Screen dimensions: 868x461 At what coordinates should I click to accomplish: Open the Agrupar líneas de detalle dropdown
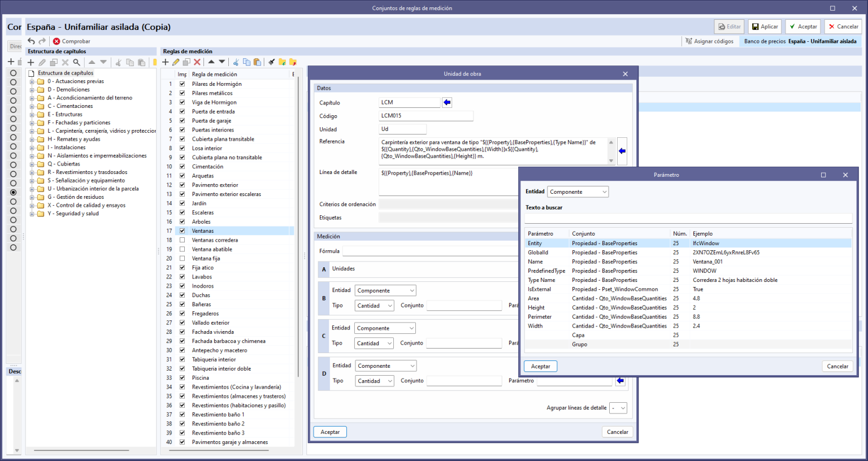[618, 408]
